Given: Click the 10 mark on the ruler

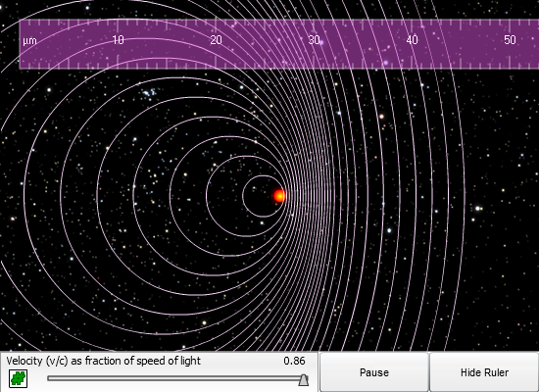Looking at the screenshot, I should click(118, 40).
